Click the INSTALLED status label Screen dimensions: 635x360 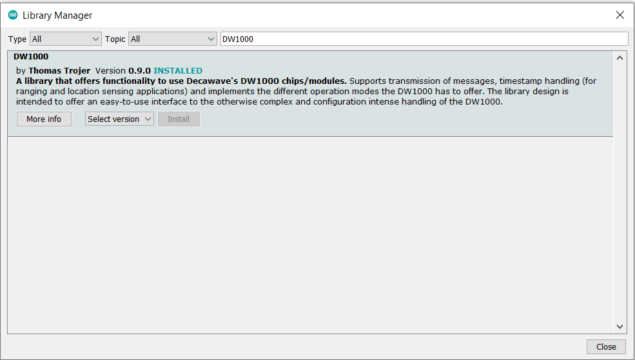pyautogui.click(x=178, y=70)
